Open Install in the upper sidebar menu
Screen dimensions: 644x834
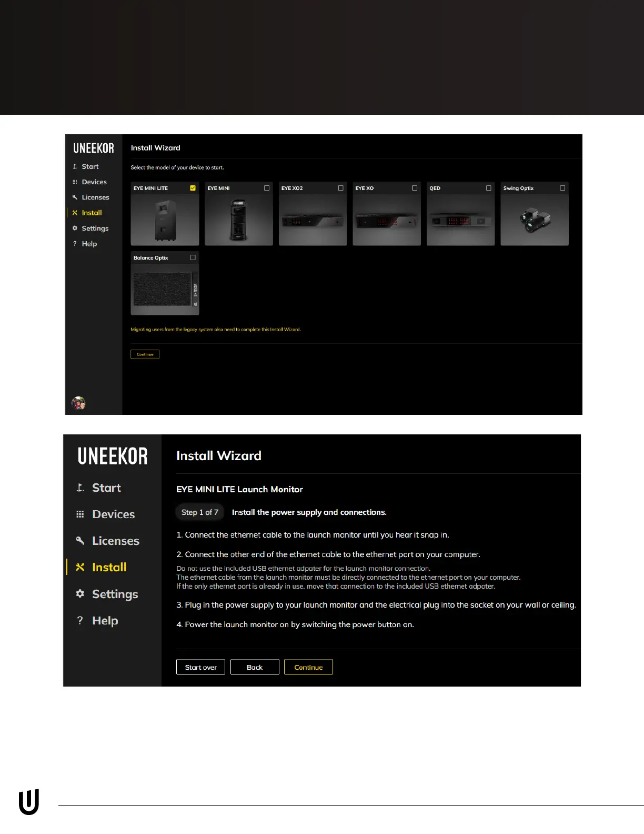point(92,213)
